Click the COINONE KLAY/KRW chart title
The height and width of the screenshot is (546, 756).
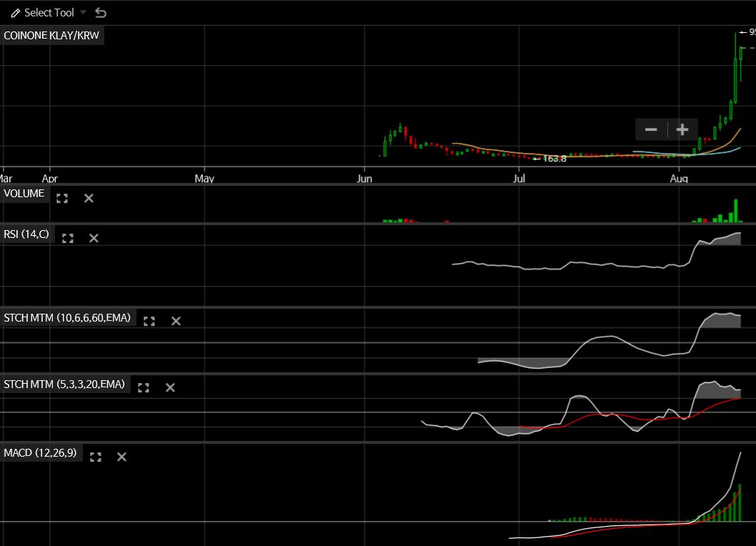click(x=51, y=35)
